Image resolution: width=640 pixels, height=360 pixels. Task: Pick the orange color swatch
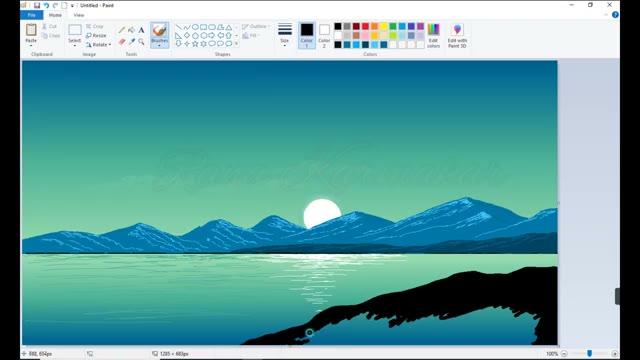tap(374, 27)
